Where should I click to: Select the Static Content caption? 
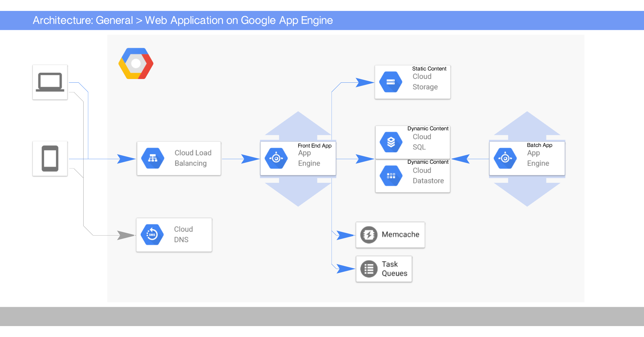[x=429, y=69]
